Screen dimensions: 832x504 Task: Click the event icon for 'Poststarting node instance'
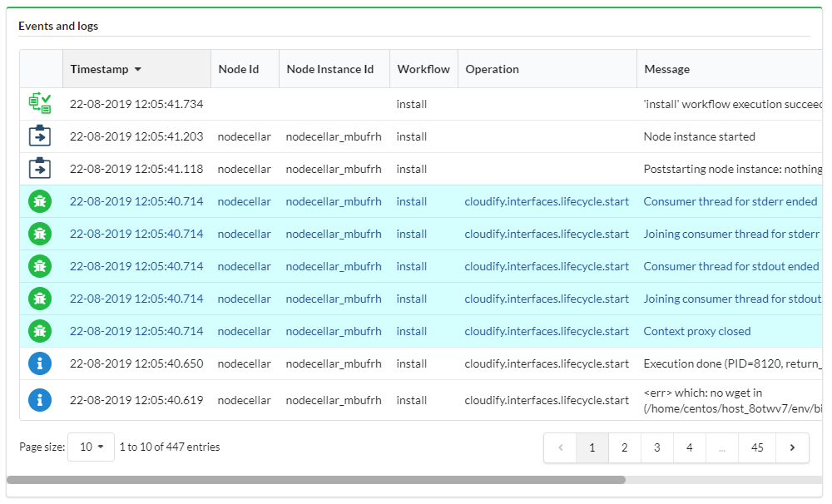(x=40, y=168)
